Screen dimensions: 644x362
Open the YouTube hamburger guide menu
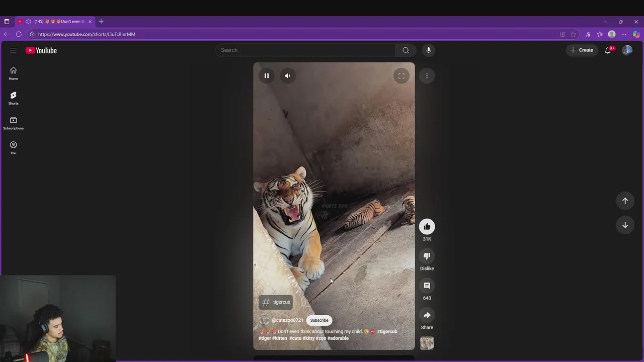[x=14, y=50]
